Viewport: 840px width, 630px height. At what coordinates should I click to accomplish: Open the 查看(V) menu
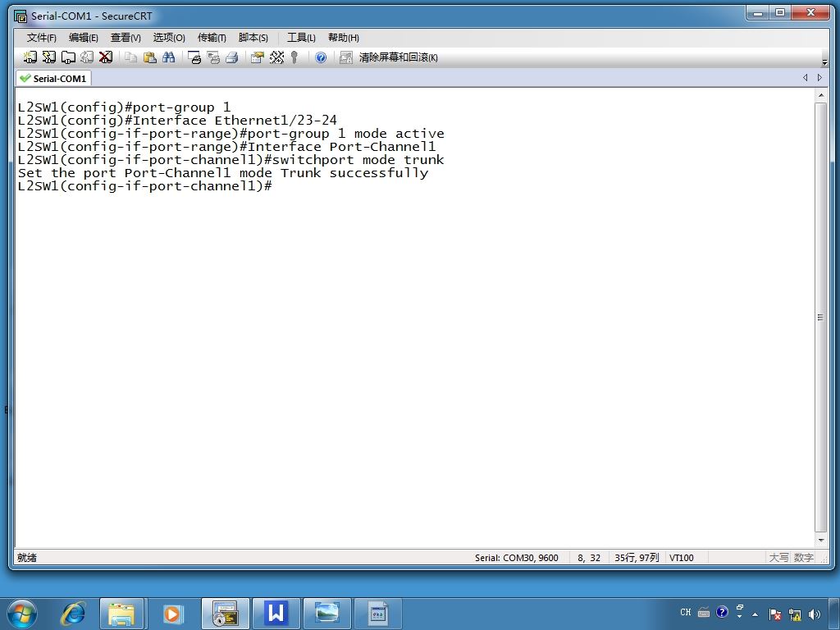pyautogui.click(x=126, y=38)
